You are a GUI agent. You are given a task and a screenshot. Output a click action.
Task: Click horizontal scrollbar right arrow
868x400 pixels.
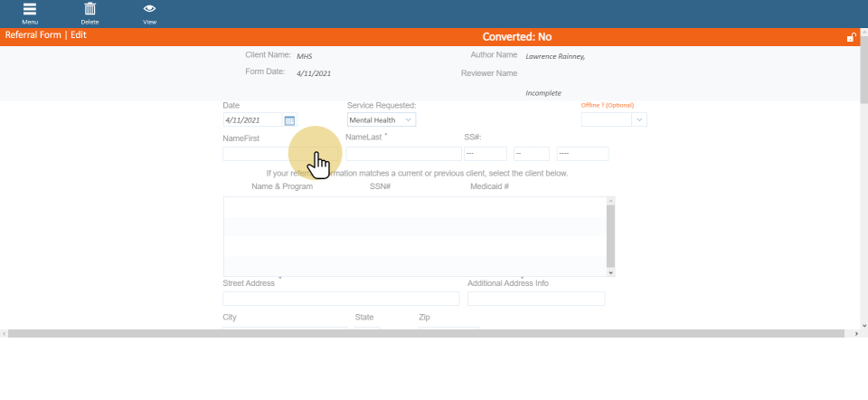click(856, 334)
